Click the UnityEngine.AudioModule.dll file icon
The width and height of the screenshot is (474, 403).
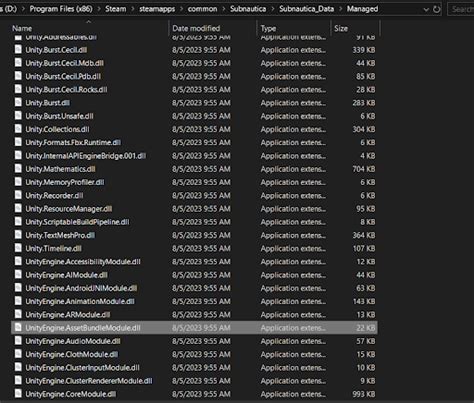[x=18, y=341]
